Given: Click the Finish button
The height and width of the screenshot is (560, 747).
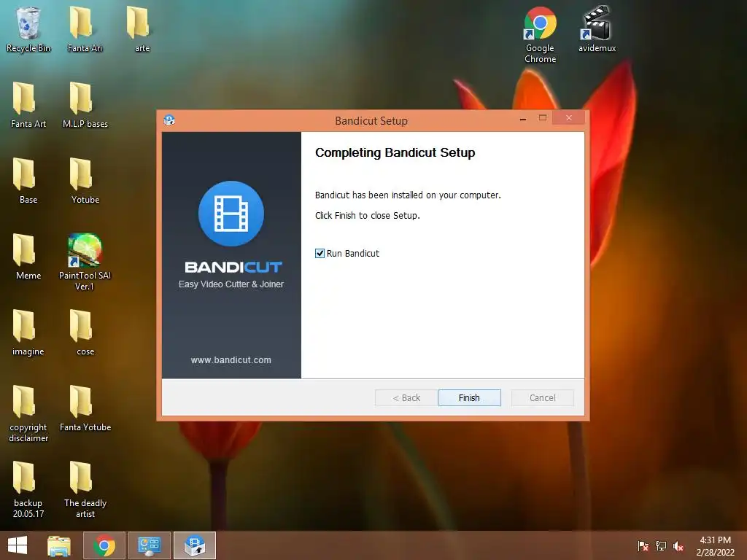Looking at the screenshot, I should pyautogui.click(x=469, y=397).
